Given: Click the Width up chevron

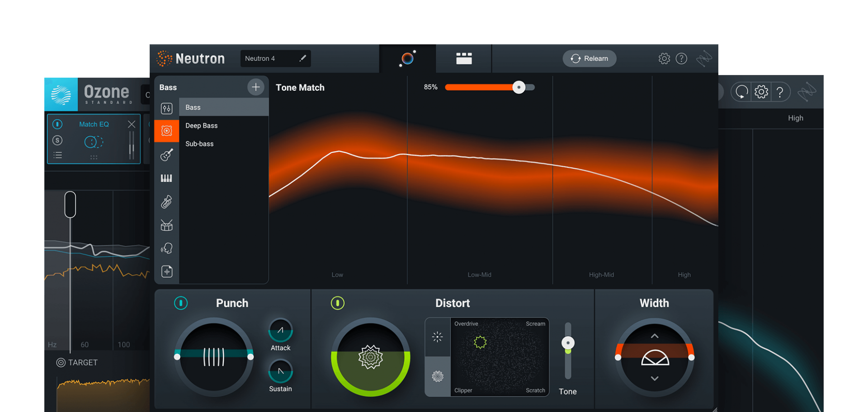Looking at the screenshot, I should click(654, 336).
